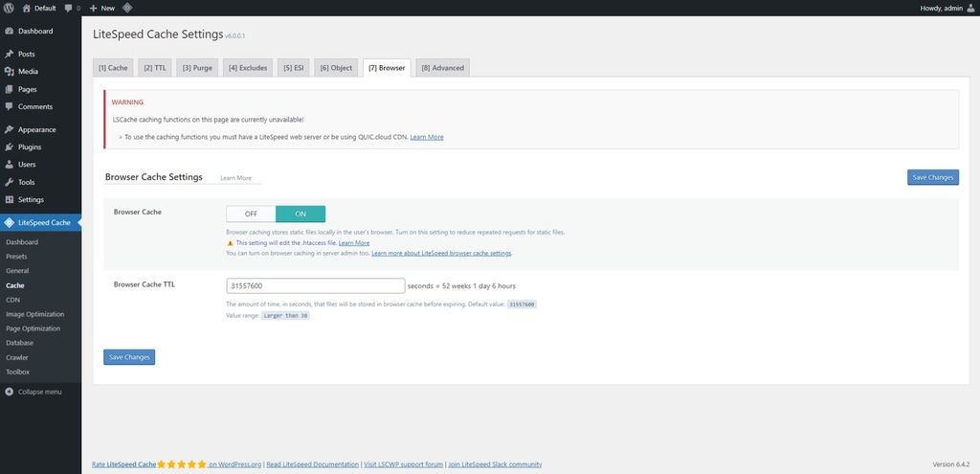Click the 'Larger than 30' value range text
Viewport: 980px width, 474px height.
285,316
